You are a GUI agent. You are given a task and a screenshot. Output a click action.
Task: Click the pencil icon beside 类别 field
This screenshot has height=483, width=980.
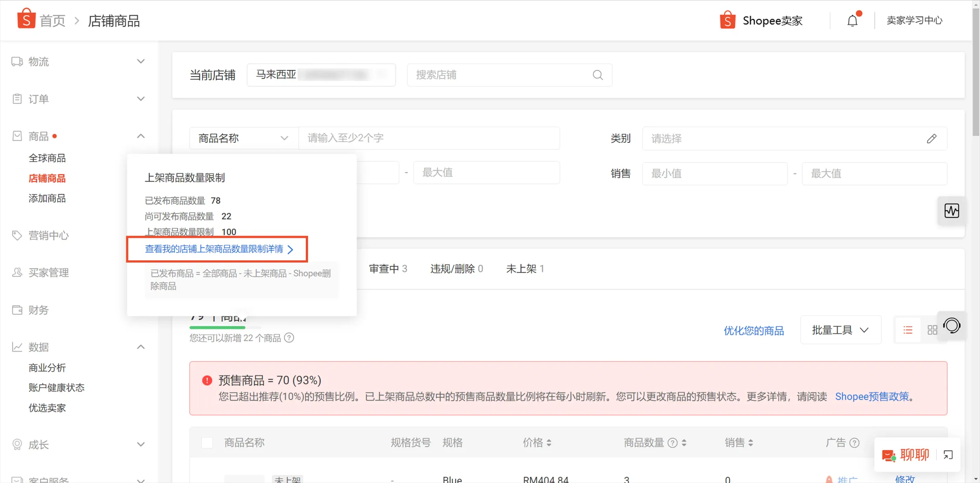[x=932, y=138]
